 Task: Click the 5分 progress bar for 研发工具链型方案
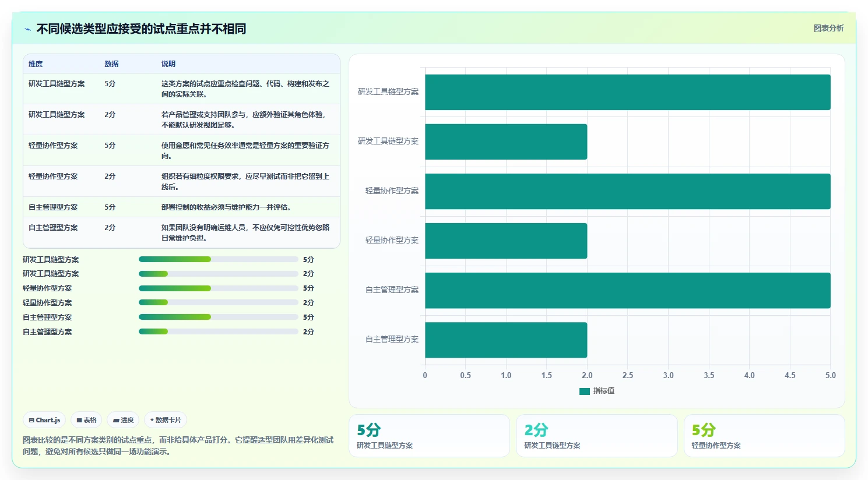(x=219, y=259)
